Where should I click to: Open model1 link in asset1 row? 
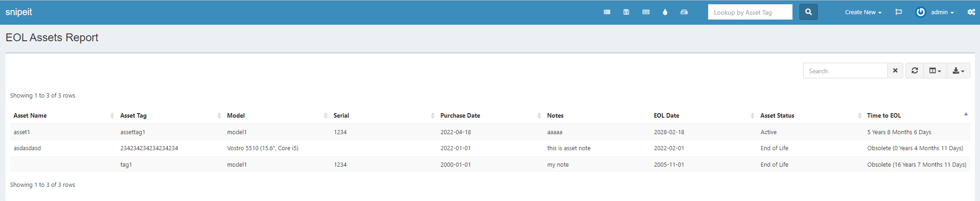pos(237,132)
